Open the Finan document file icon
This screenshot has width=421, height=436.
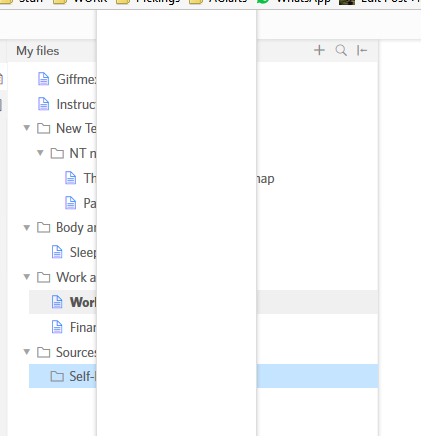coord(57,327)
